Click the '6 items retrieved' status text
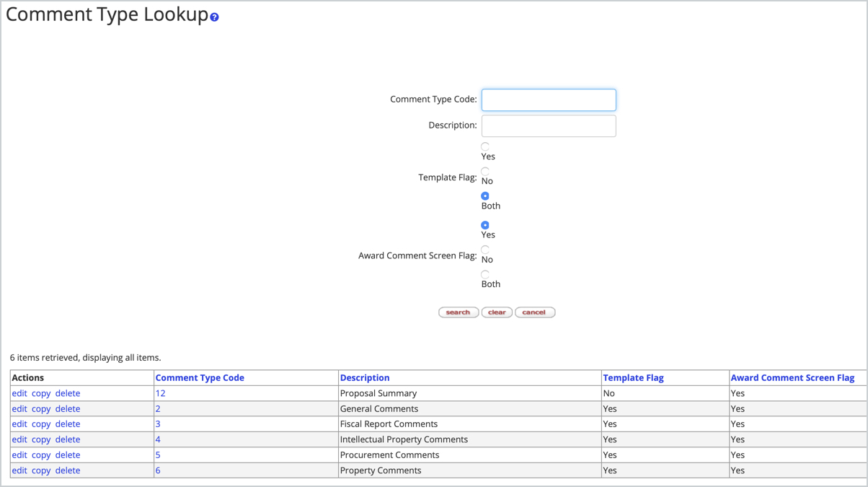This screenshot has width=868, height=487. [86, 357]
